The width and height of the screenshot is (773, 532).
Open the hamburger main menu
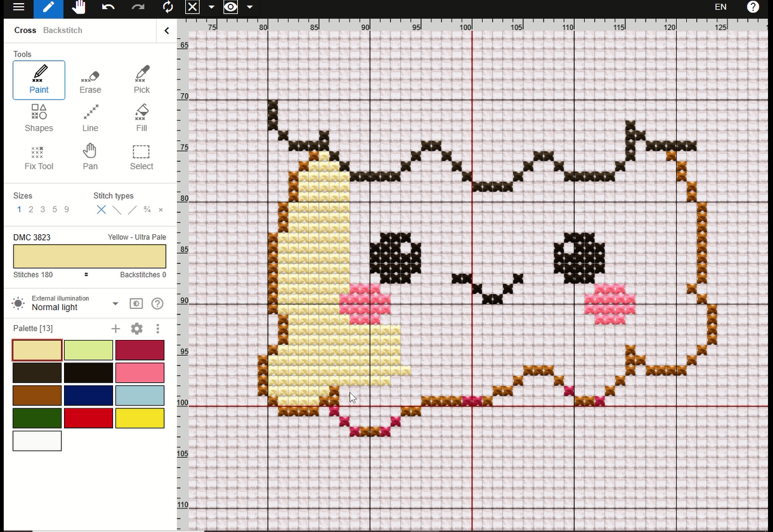[19, 7]
